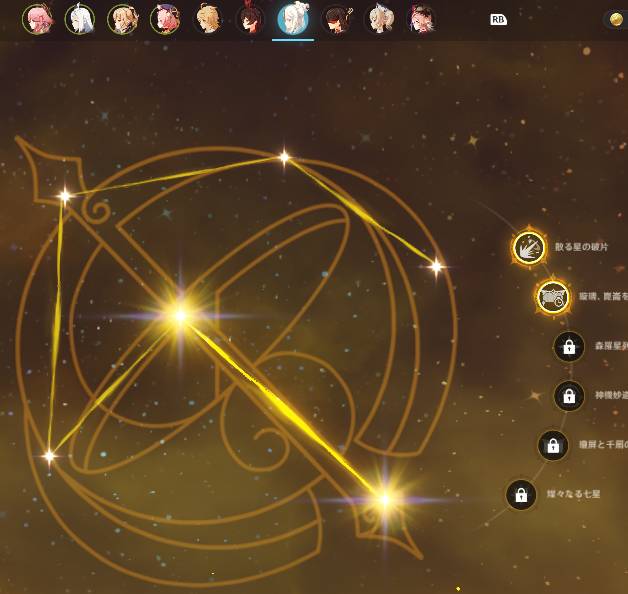
Task: Select the dark brown-haired character portrait
Action: point(336,19)
